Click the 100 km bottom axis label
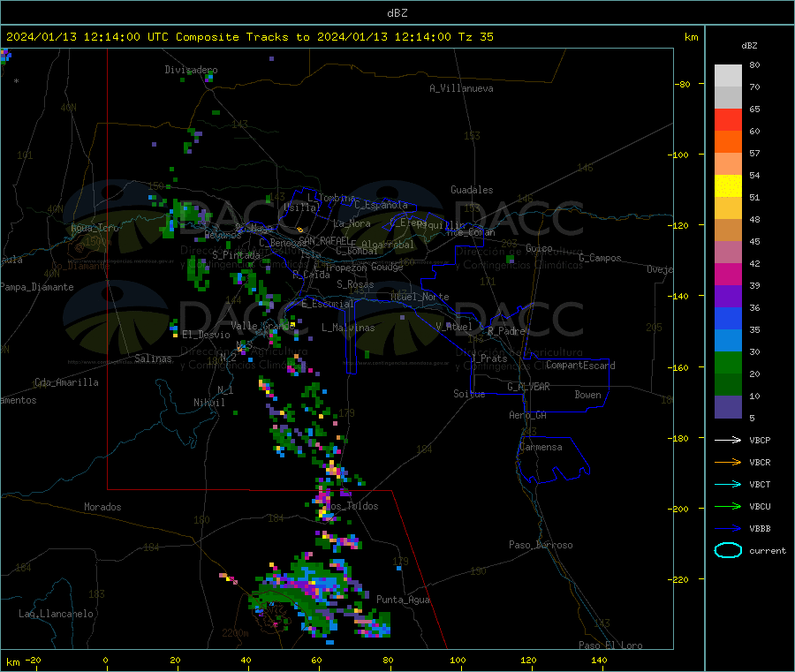 click(458, 660)
